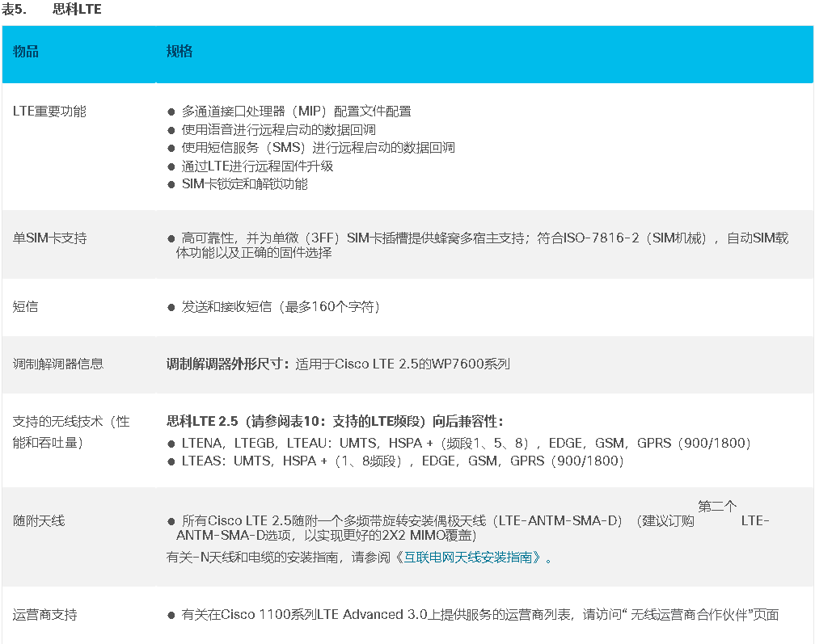The height and width of the screenshot is (644, 815).
Task: Select the LTE重要功能 row label
Action: [x=49, y=112]
